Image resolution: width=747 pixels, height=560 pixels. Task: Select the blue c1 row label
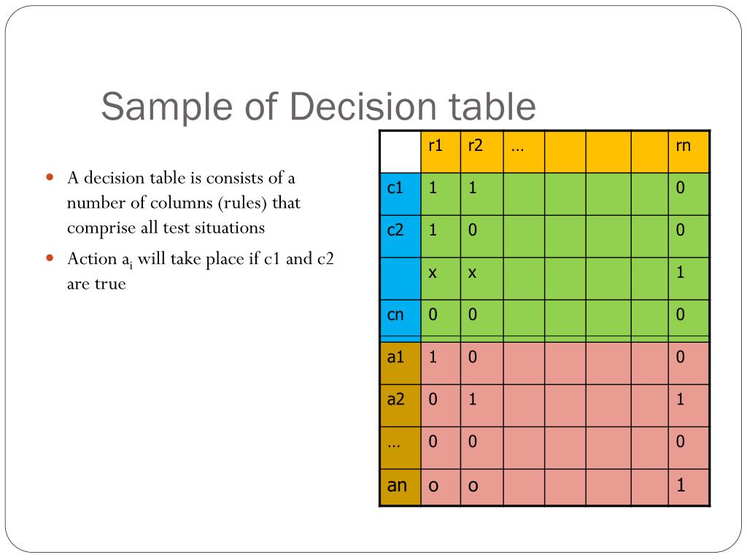[x=400, y=194]
